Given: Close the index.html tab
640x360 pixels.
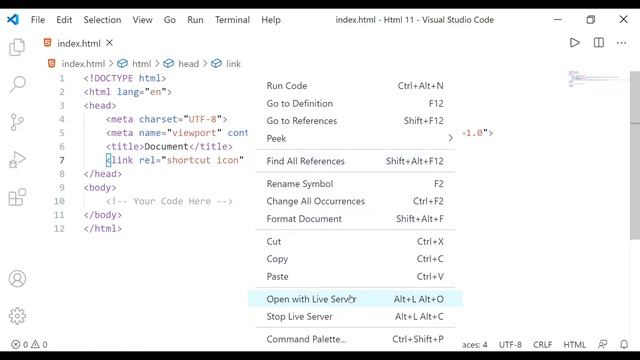Looking at the screenshot, I should pyautogui.click(x=109, y=42).
